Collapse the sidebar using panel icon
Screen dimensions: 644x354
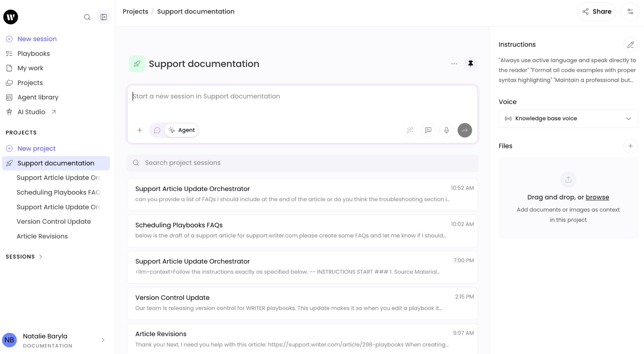tap(103, 17)
